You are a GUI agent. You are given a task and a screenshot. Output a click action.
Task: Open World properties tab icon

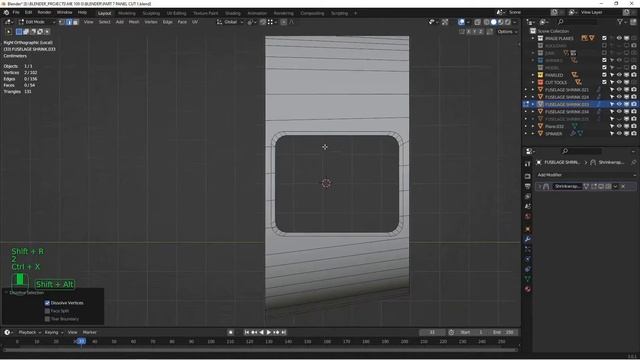coord(528,216)
